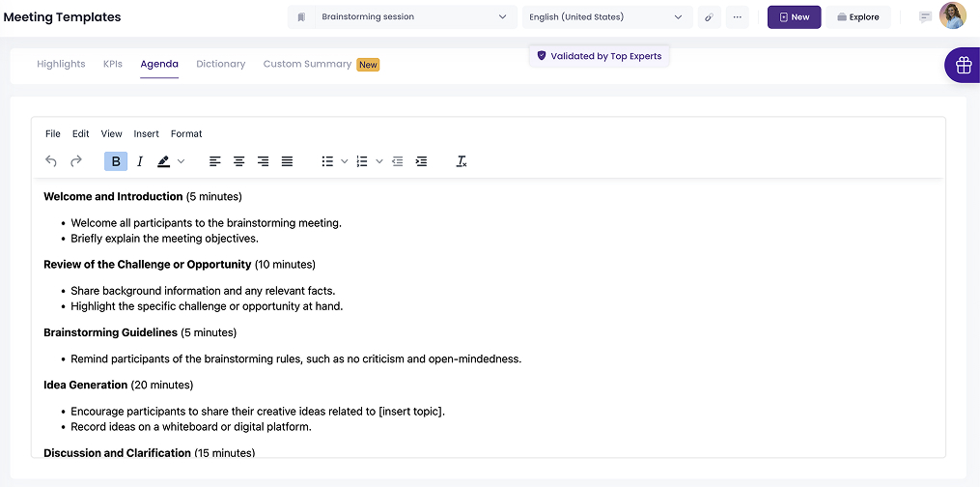Select the Agenda tab
The image size is (980, 487).
tap(159, 64)
